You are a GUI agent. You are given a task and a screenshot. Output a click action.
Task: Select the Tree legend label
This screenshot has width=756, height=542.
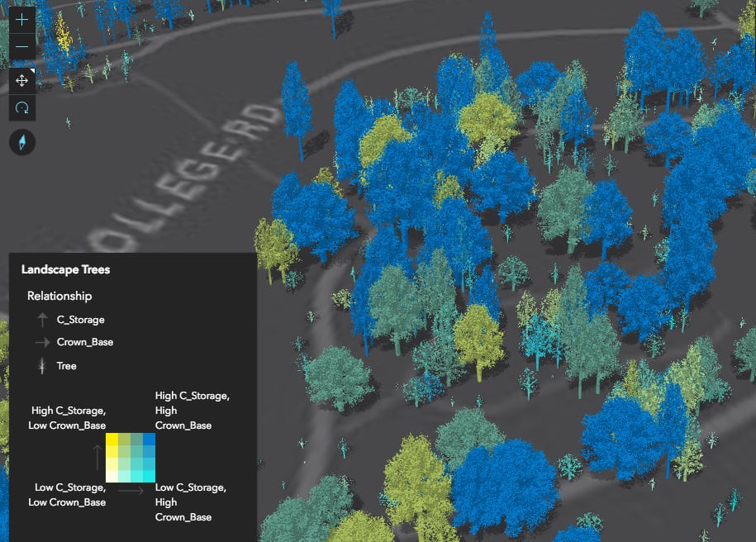pyautogui.click(x=67, y=366)
